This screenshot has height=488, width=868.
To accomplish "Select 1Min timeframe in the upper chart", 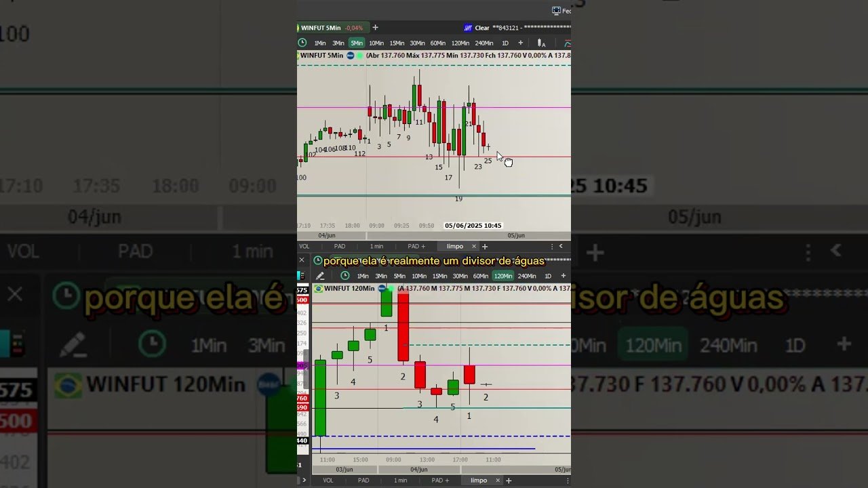I will click(x=320, y=43).
